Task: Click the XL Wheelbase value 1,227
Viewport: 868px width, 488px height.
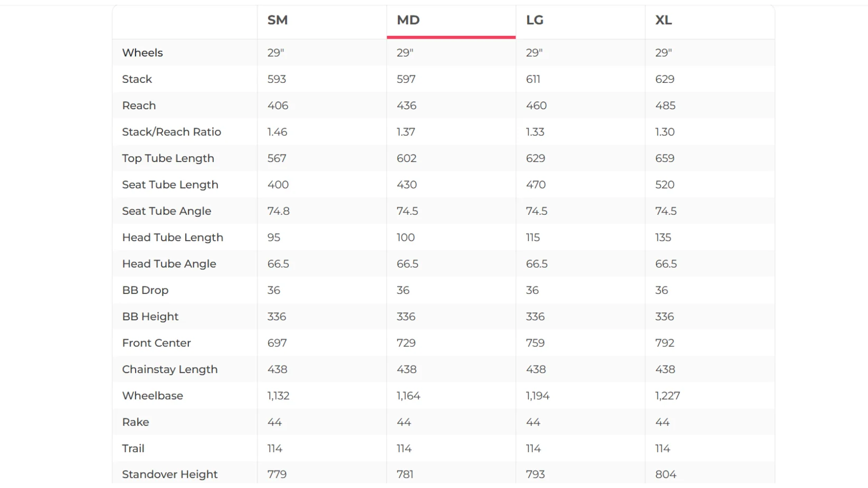Action: [x=667, y=396]
